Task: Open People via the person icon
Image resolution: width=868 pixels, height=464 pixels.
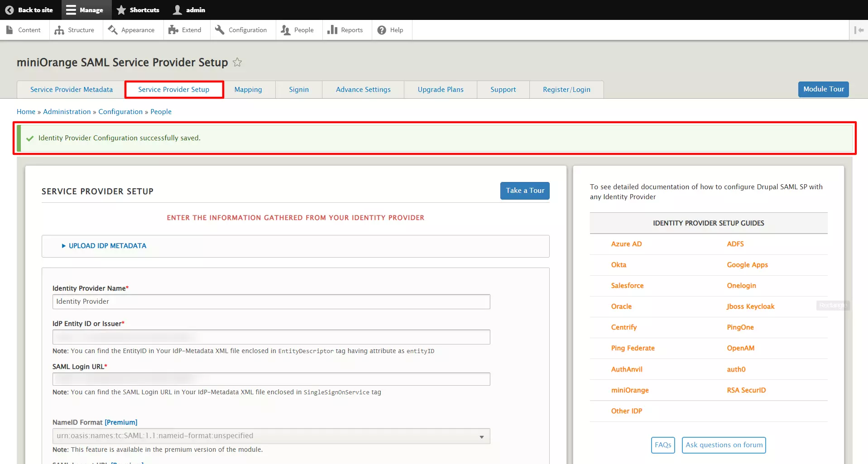Action: pos(285,30)
